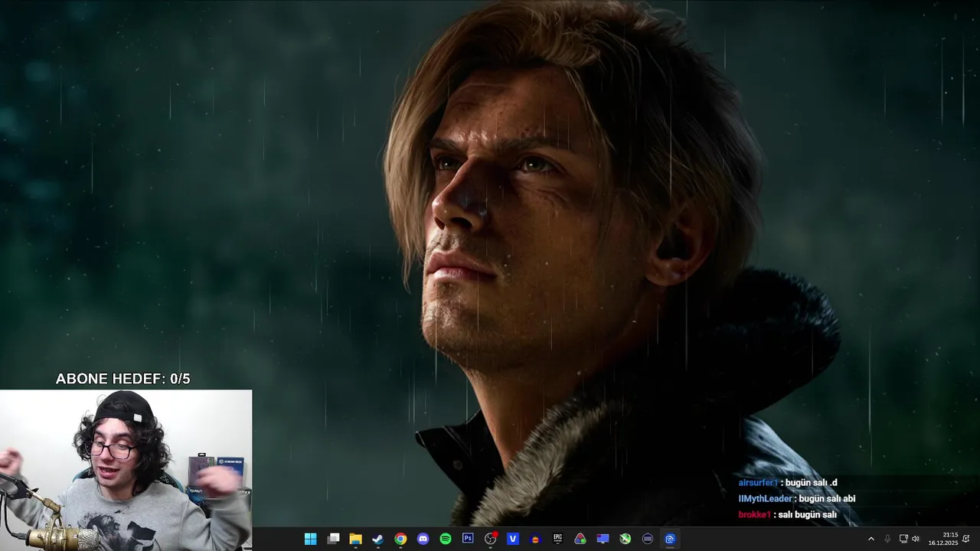The width and height of the screenshot is (980, 551).
Task: Open the highlighted blue camera taskbar app
Action: pos(670,539)
